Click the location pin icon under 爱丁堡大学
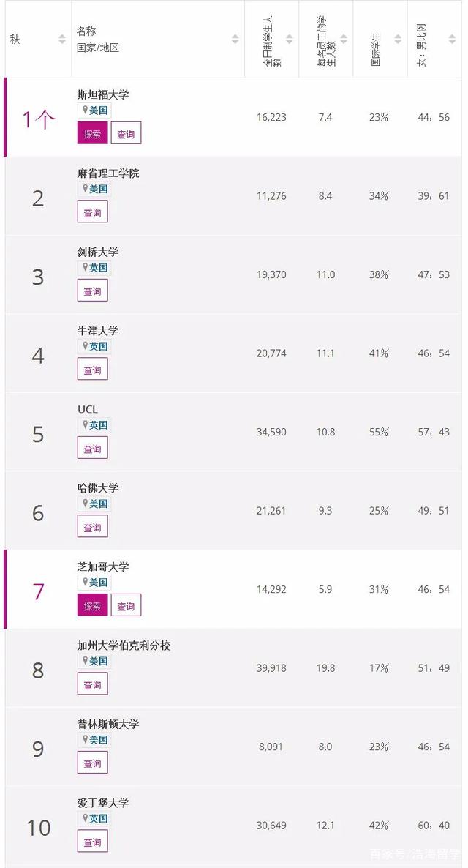 pyautogui.click(x=85, y=818)
